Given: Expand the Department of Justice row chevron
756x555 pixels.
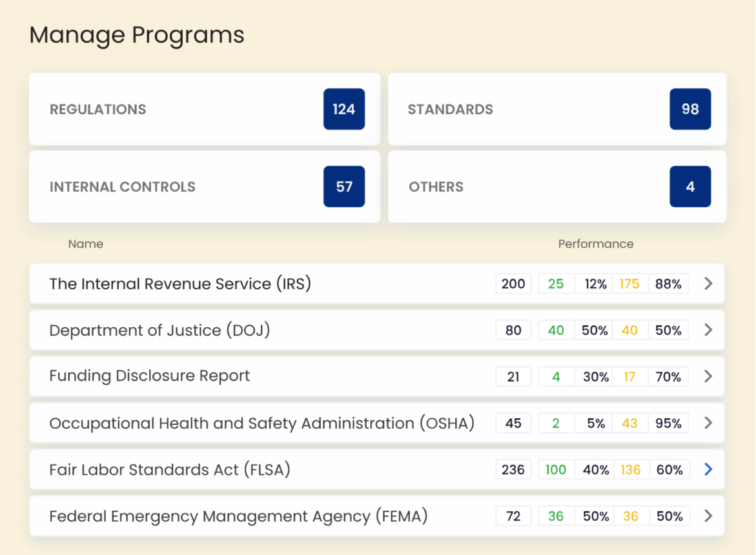Looking at the screenshot, I should pyautogui.click(x=708, y=330).
